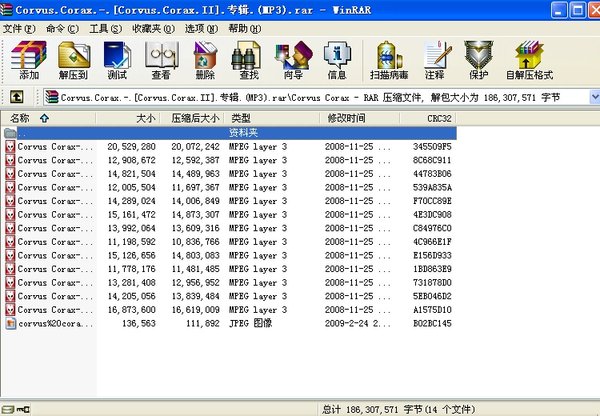This screenshot has height=416, width=600.
Task: Open the 选项(N) menu
Action: tap(202, 29)
